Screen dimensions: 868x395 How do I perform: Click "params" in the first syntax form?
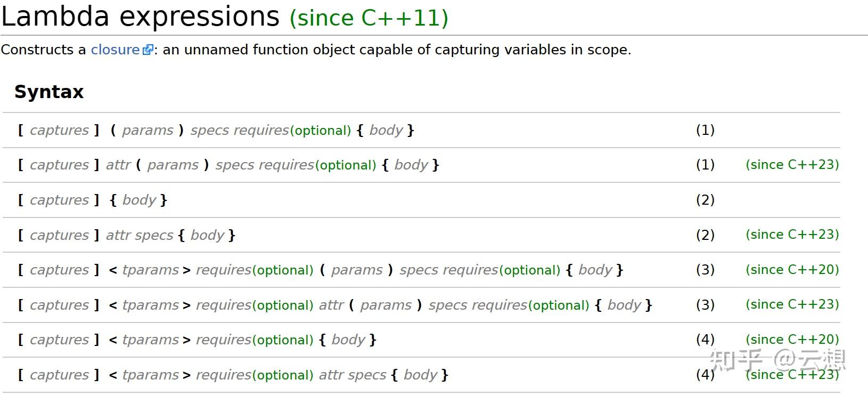pyautogui.click(x=148, y=130)
